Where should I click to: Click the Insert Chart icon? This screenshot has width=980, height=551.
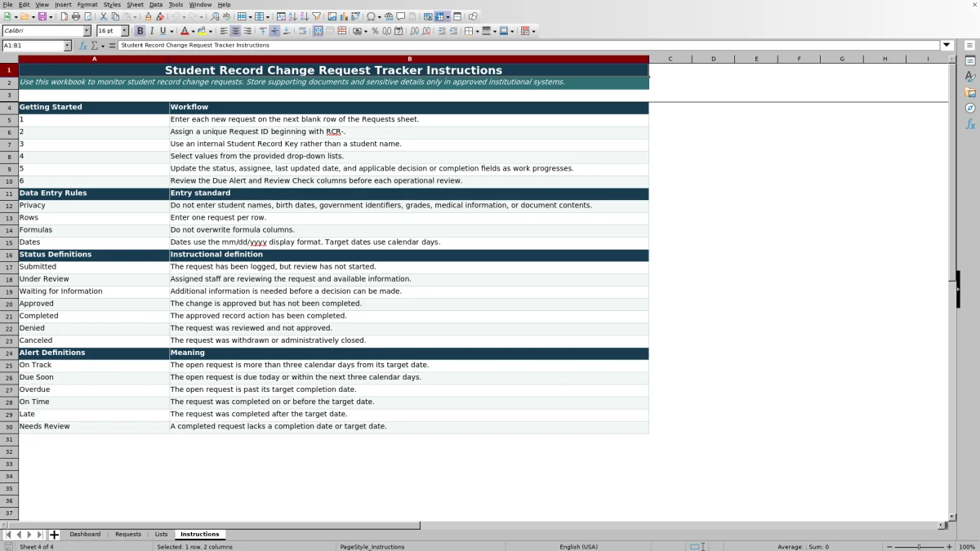344,16
